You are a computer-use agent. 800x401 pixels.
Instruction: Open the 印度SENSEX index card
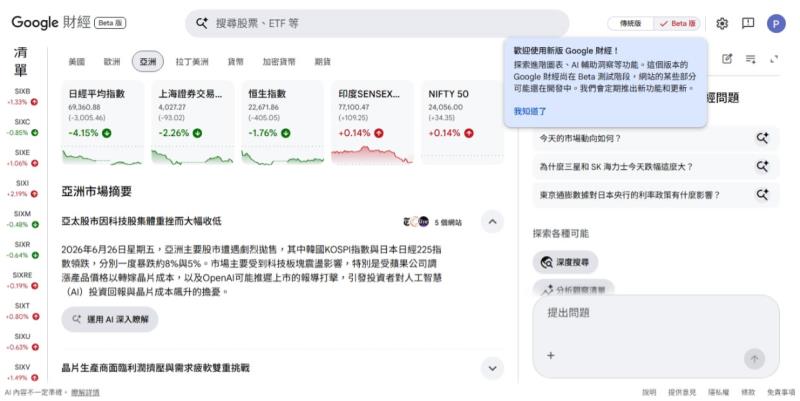[372, 122]
